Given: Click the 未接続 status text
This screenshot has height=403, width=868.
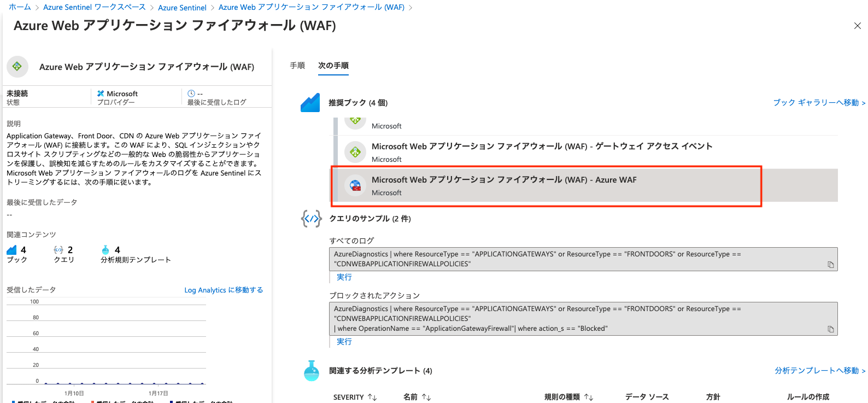Looking at the screenshot, I should 17,94.
